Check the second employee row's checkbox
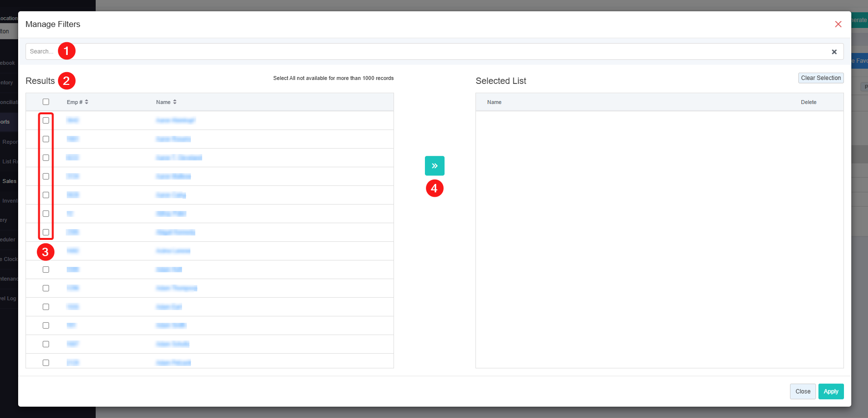Image resolution: width=868 pixels, height=418 pixels. pos(46,139)
